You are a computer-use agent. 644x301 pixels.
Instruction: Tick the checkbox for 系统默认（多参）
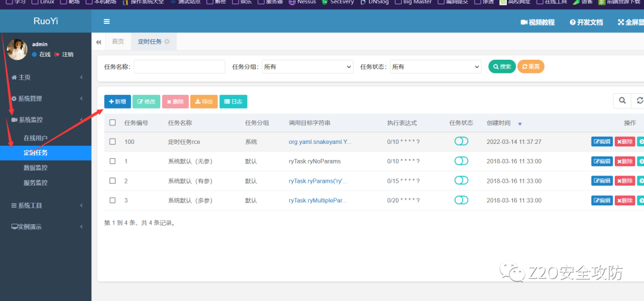coord(113,200)
